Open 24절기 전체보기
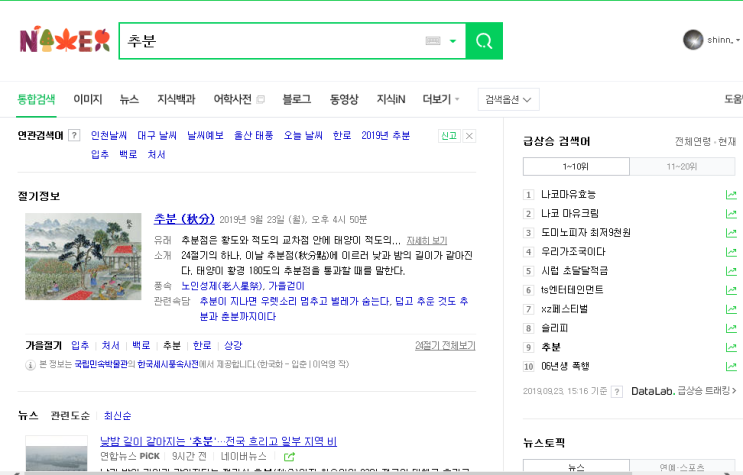 tap(445, 346)
